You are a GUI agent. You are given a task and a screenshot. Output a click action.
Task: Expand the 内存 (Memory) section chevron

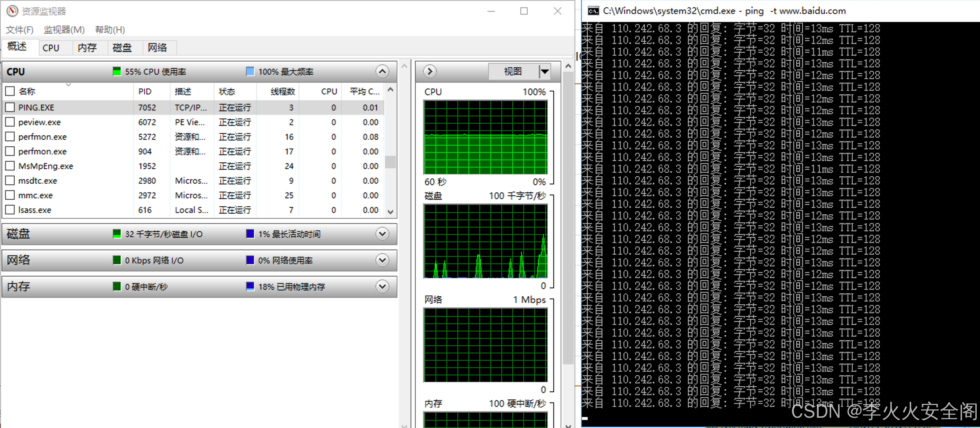[382, 286]
